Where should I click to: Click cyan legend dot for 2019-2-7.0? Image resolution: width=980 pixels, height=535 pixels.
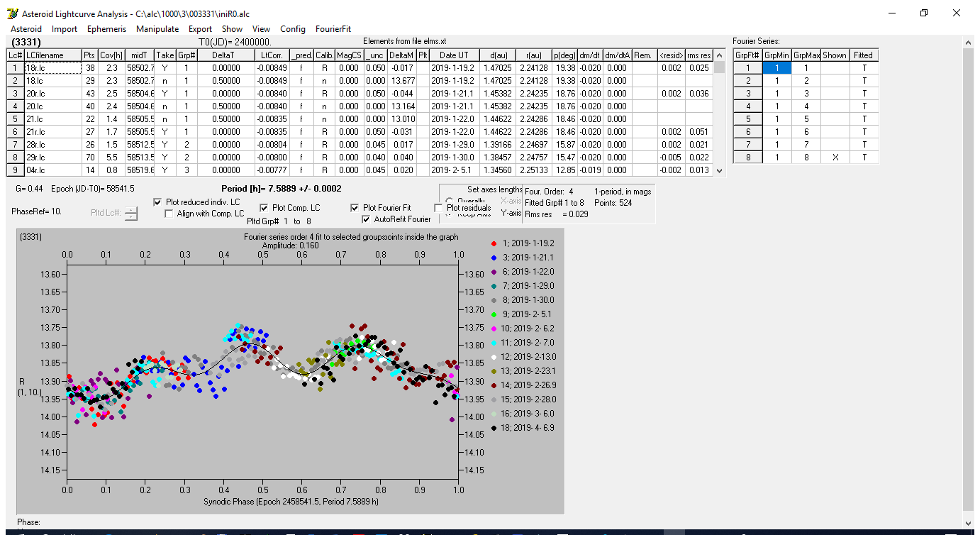click(x=494, y=343)
